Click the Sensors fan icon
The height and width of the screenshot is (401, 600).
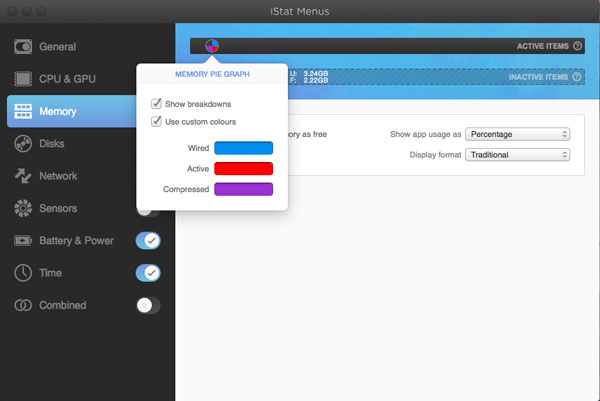pos(23,209)
